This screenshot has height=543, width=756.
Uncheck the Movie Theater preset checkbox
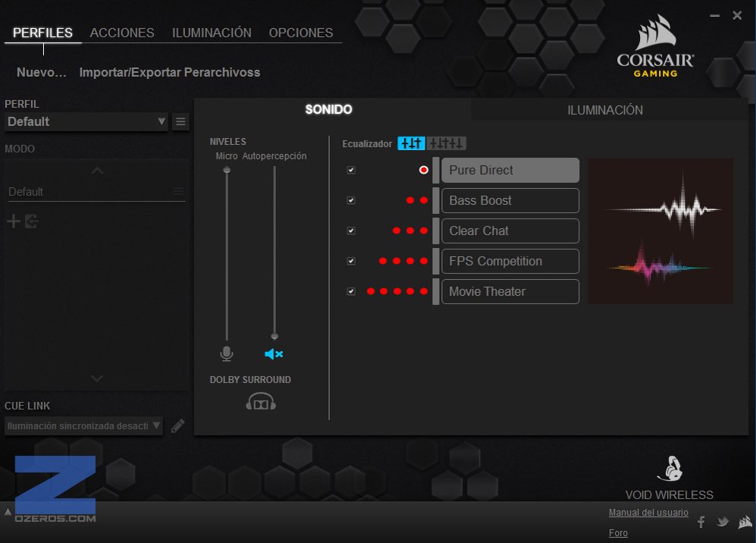pyautogui.click(x=351, y=291)
